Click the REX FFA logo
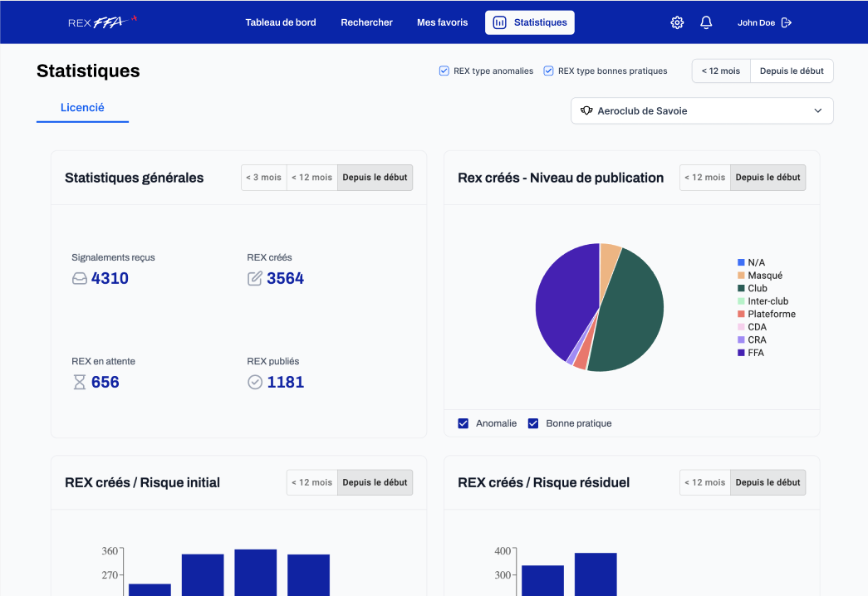This screenshot has width=868, height=596. pos(102,22)
